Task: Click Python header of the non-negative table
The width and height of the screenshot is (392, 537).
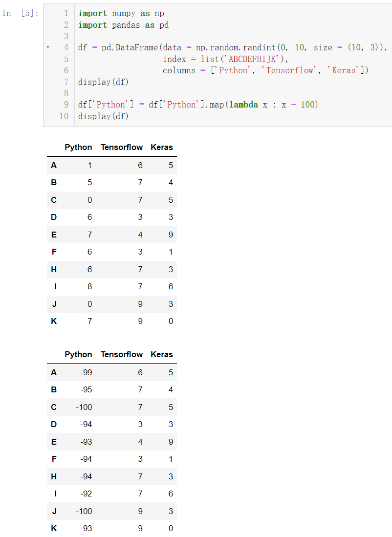Action: tap(78, 147)
